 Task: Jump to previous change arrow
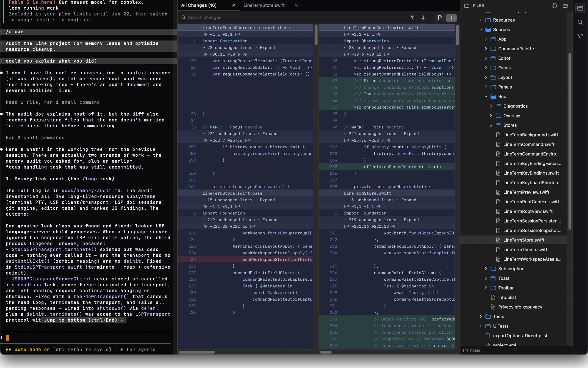point(412,18)
